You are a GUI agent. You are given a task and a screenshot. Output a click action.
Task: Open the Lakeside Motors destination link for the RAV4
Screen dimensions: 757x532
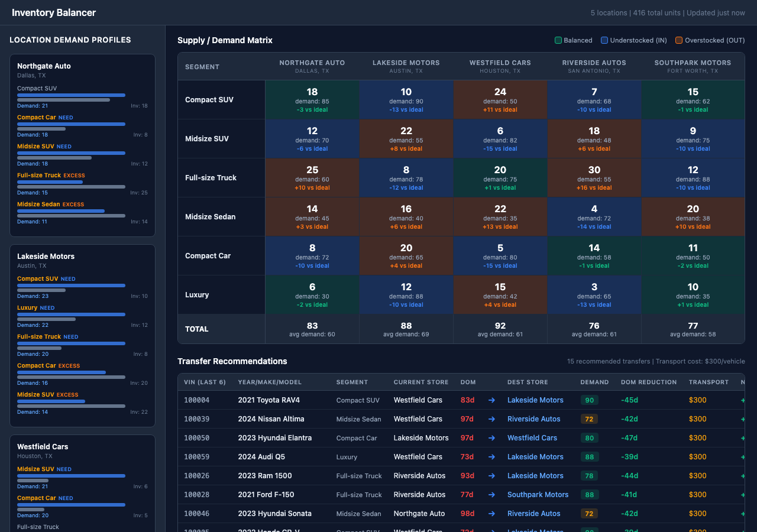pos(535,400)
